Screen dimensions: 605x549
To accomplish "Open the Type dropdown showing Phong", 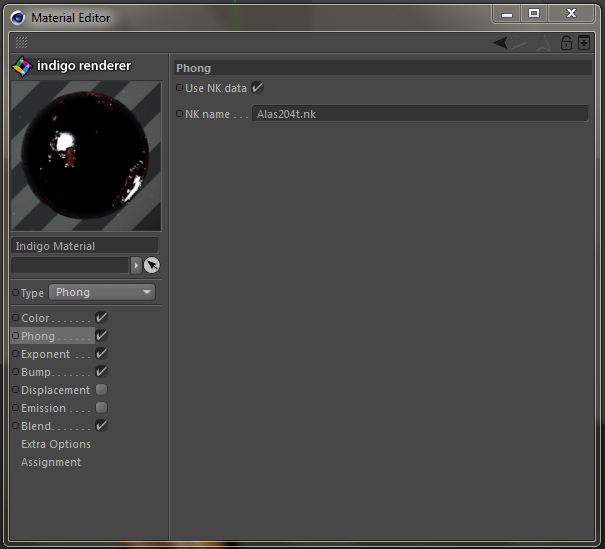I will pyautogui.click(x=102, y=293).
